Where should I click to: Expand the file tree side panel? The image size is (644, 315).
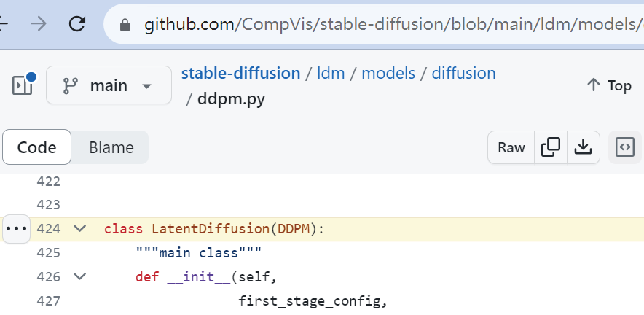click(23, 85)
